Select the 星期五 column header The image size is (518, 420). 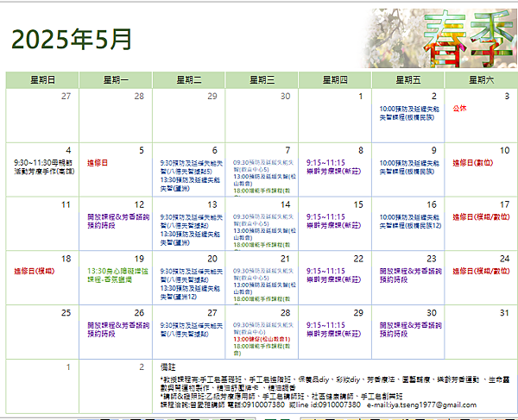pyautogui.click(x=408, y=80)
